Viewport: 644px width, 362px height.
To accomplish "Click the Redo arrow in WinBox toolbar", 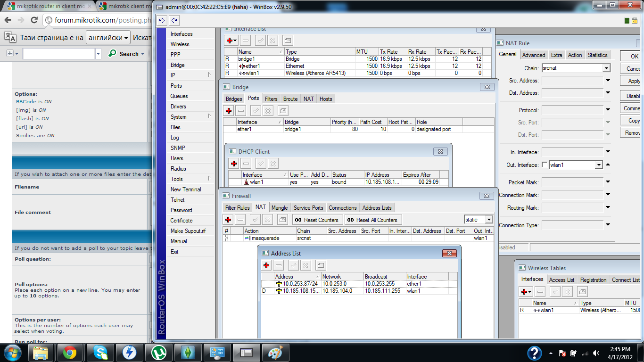I will [174, 20].
